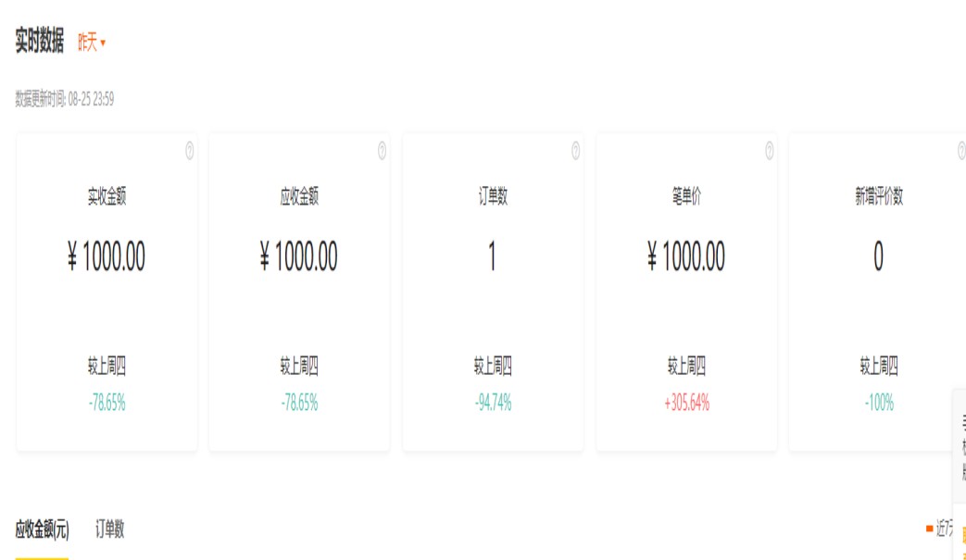The image size is (966, 560).
Task: Click the 订单数 -94.74% change figure
Action: tap(492, 403)
